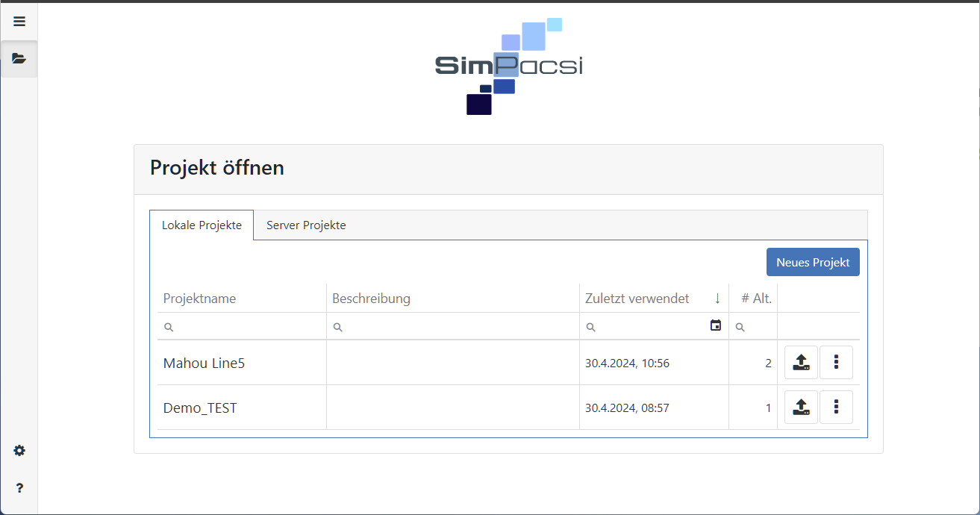Click the open folder sidebar icon

pos(19,59)
